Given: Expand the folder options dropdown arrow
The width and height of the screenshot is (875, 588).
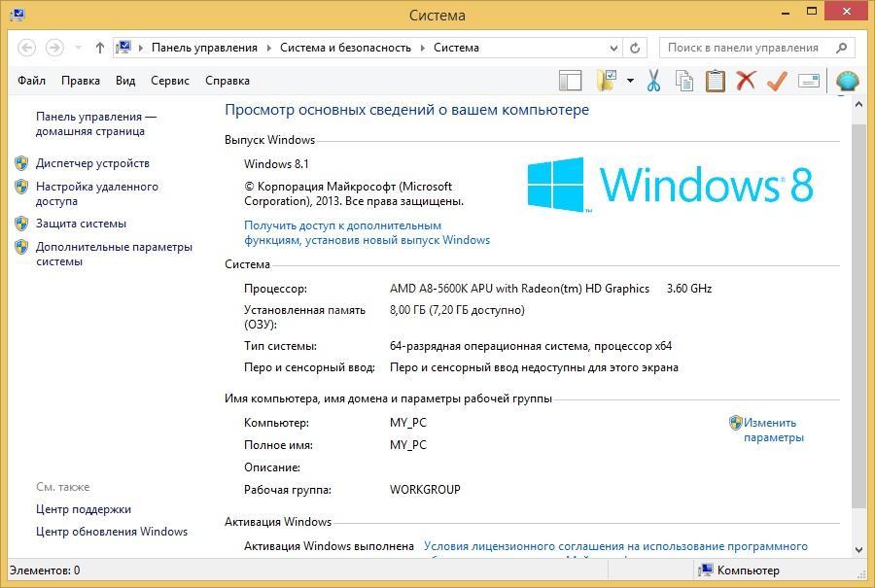Looking at the screenshot, I should [x=630, y=81].
